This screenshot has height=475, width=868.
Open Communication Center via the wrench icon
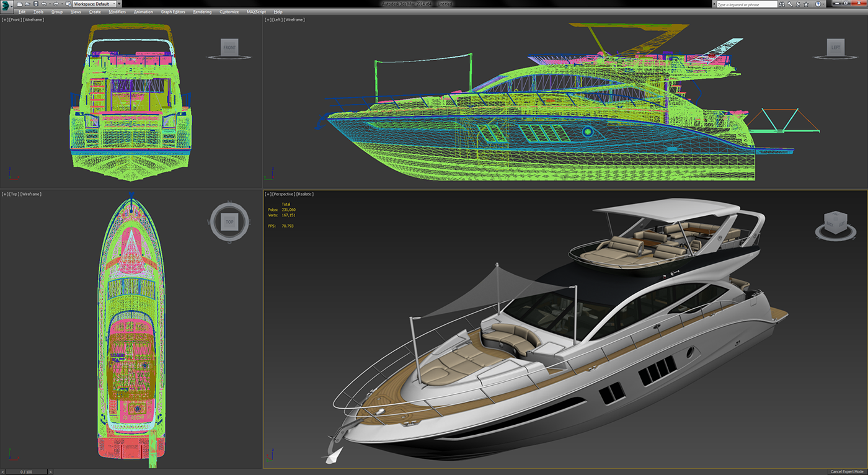pos(790,3)
